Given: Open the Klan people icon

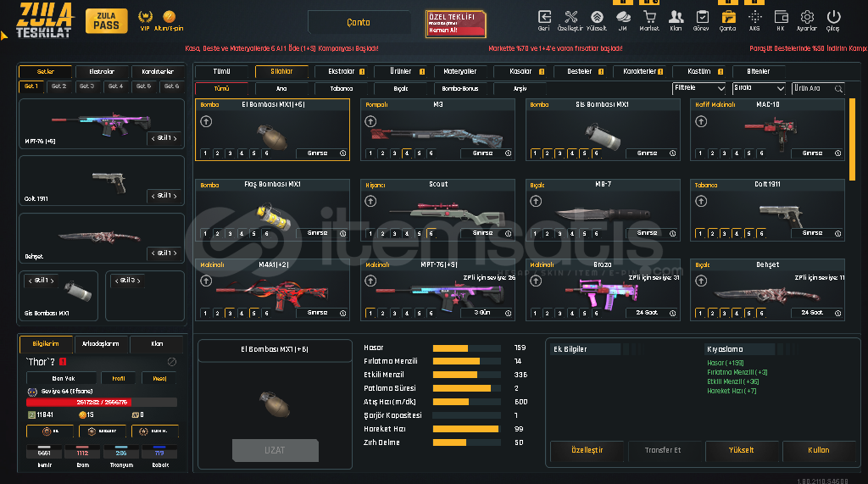Looking at the screenshot, I should pos(676,17).
